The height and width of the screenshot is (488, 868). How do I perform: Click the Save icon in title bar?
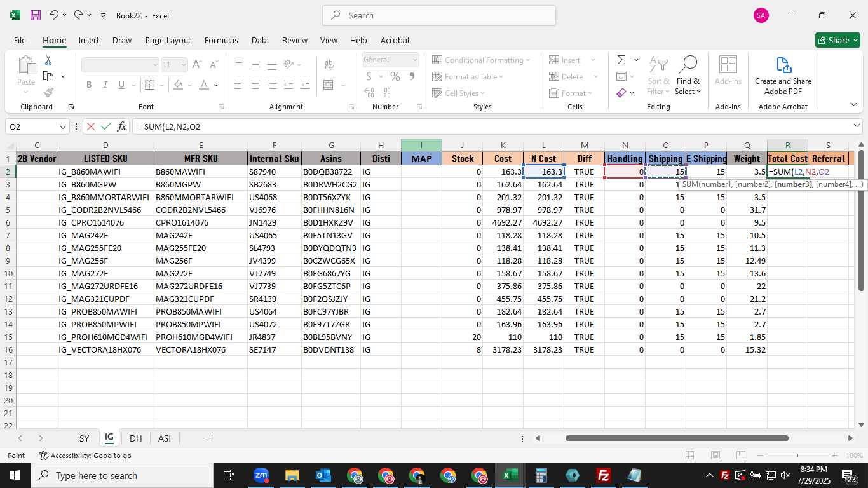coord(36,15)
